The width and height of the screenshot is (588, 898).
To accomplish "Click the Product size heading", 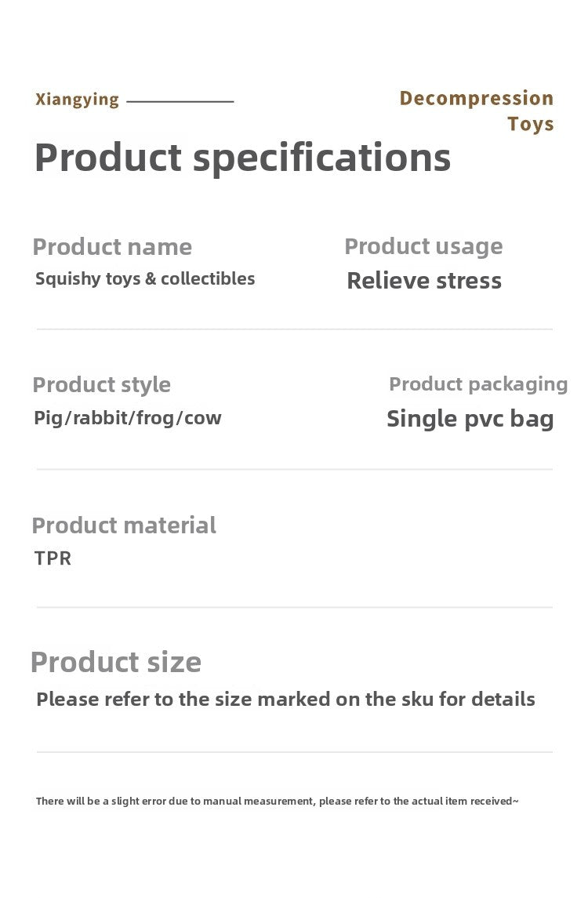I will point(115,662).
